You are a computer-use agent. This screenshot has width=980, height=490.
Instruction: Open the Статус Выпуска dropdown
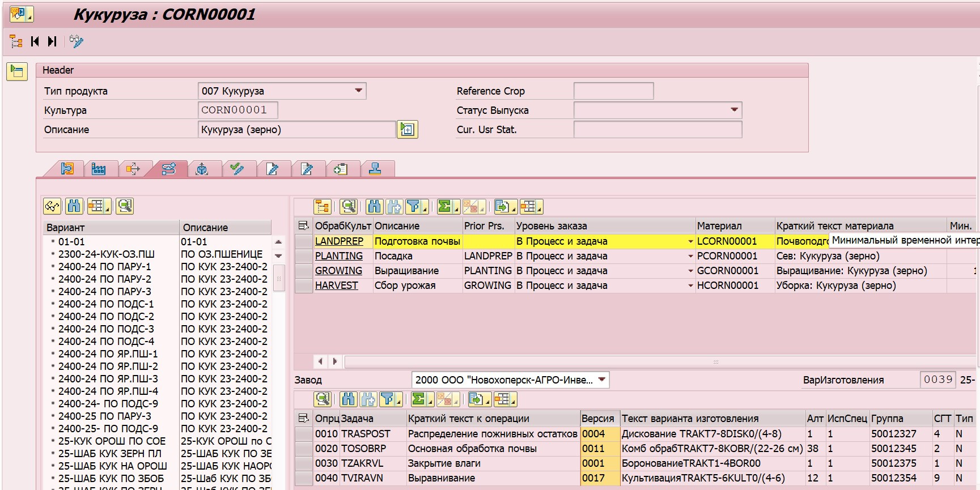click(x=734, y=110)
